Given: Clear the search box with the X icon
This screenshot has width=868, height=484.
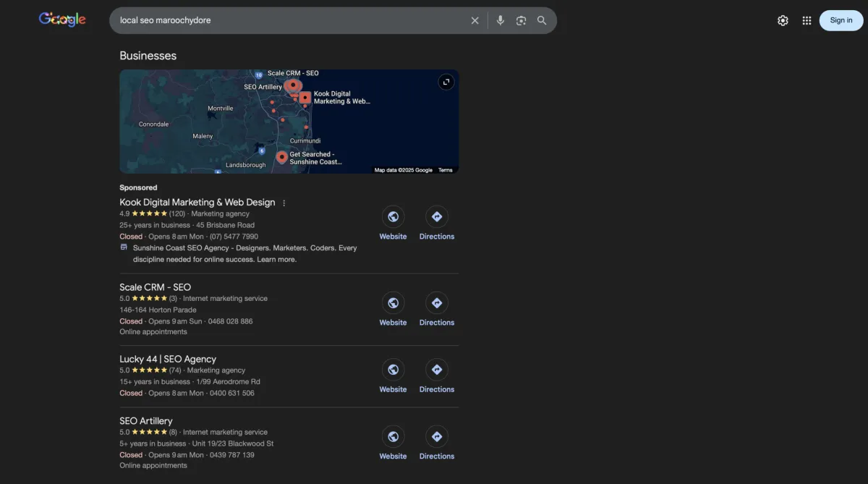Looking at the screenshot, I should (x=475, y=20).
